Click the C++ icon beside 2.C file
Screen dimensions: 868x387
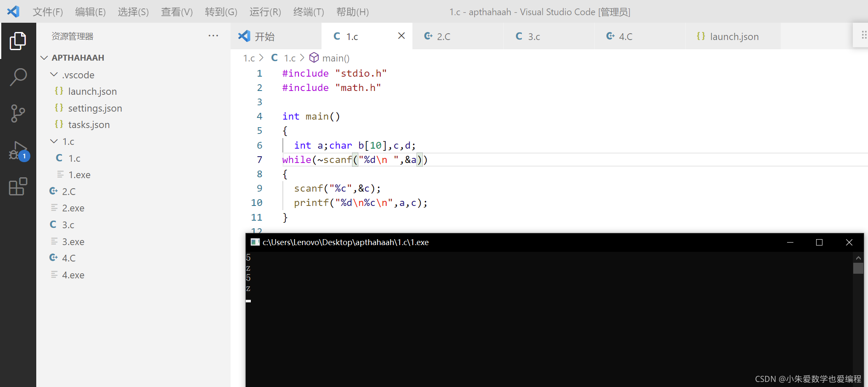click(x=54, y=191)
